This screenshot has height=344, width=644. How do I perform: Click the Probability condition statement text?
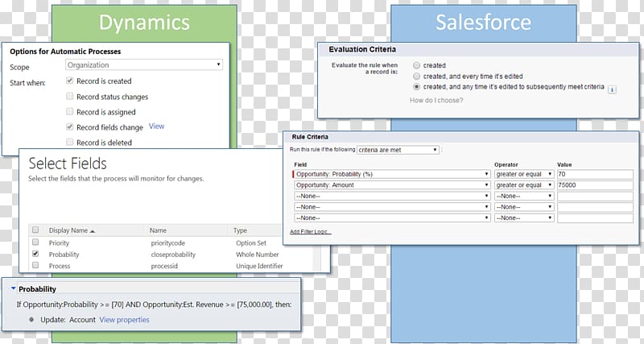coord(154,305)
